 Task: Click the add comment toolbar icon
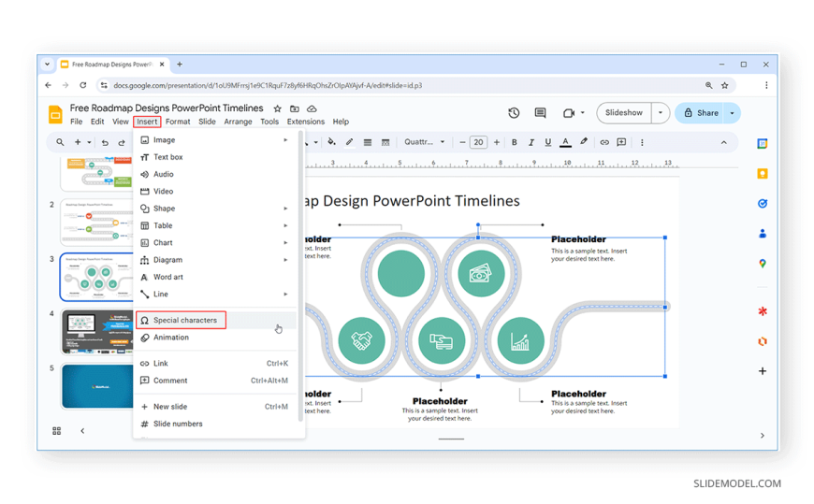point(621,142)
